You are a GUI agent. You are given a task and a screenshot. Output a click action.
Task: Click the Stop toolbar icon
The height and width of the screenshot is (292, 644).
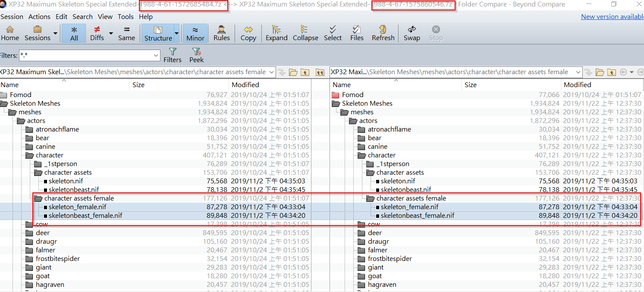tap(436, 33)
